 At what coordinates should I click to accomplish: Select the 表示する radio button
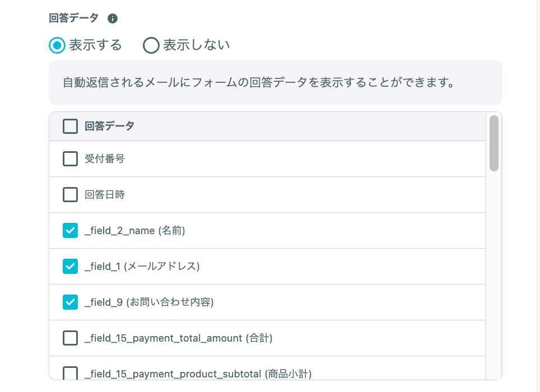click(57, 45)
